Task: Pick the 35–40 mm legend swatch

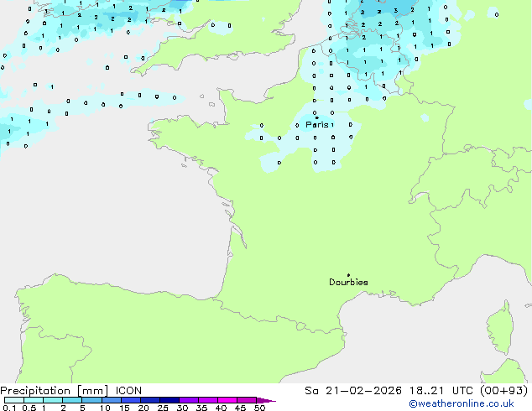Action: pos(207,400)
